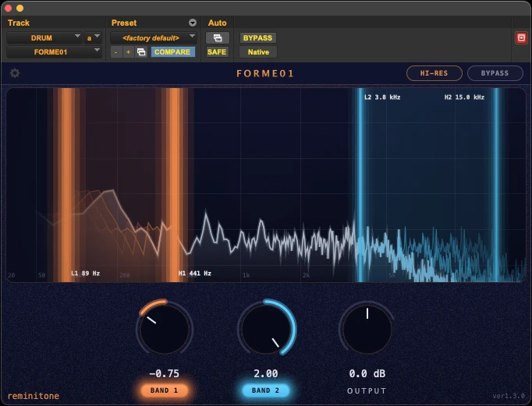532x406 pixels.
Task: Click the Auto section label
Action: tap(217, 23)
